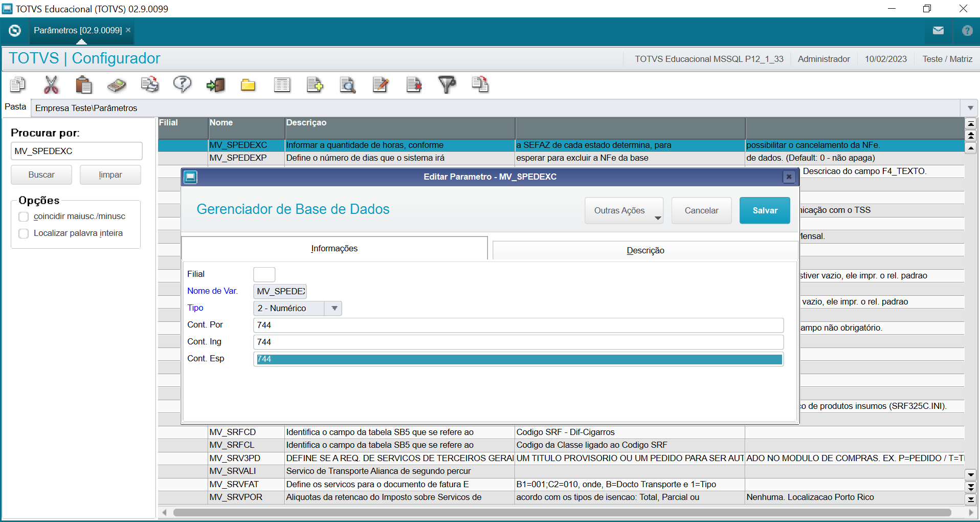Viewport: 980px width, 522px height.
Task: Click the Filial input field
Action: point(264,274)
